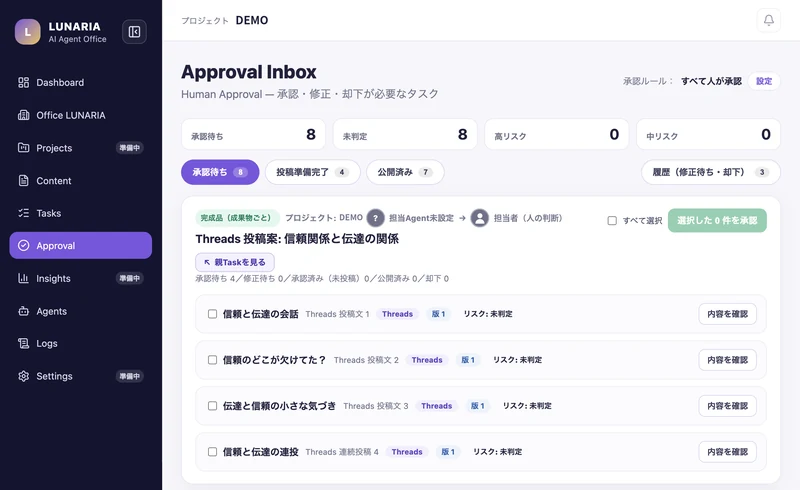This screenshot has height=490, width=800.
Task: Click 内容を確認 for 信頼と伝達の会話
Action: pos(727,314)
